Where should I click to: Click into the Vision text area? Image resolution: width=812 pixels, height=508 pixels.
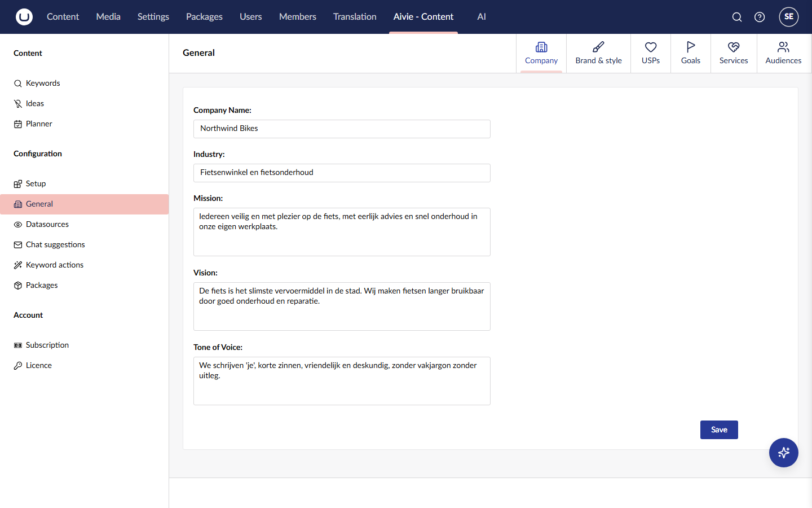click(x=342, y=306)
